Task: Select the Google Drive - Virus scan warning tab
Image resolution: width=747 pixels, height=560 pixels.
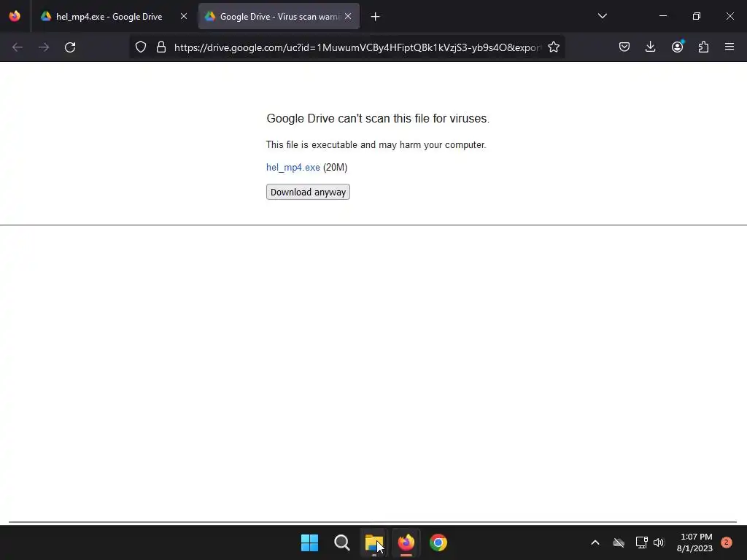Action: 279,17
